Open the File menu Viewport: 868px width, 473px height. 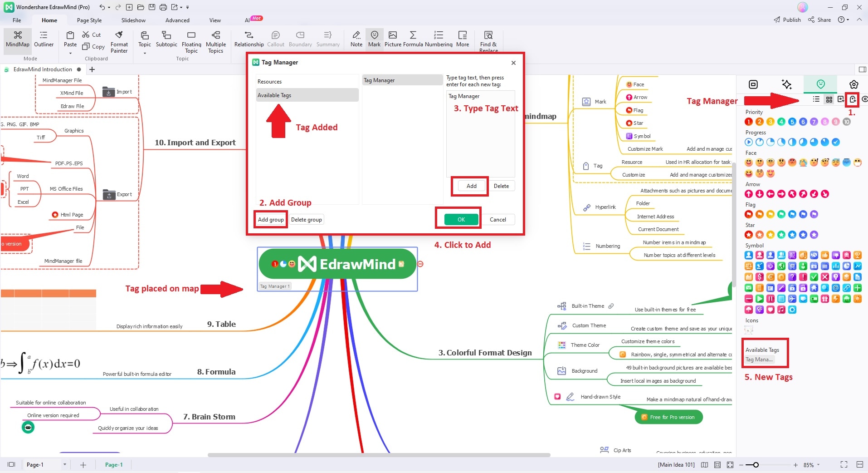(x=17, y=20)
